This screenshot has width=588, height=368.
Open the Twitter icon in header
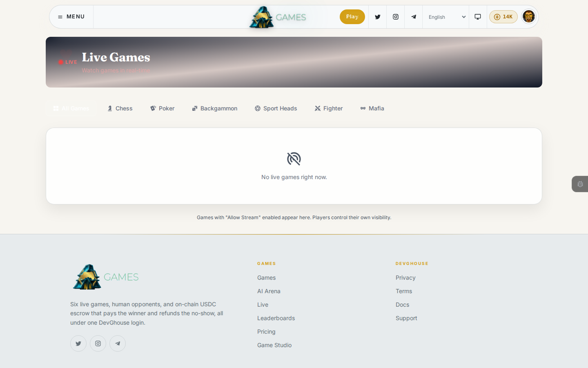tap(378, 17)
